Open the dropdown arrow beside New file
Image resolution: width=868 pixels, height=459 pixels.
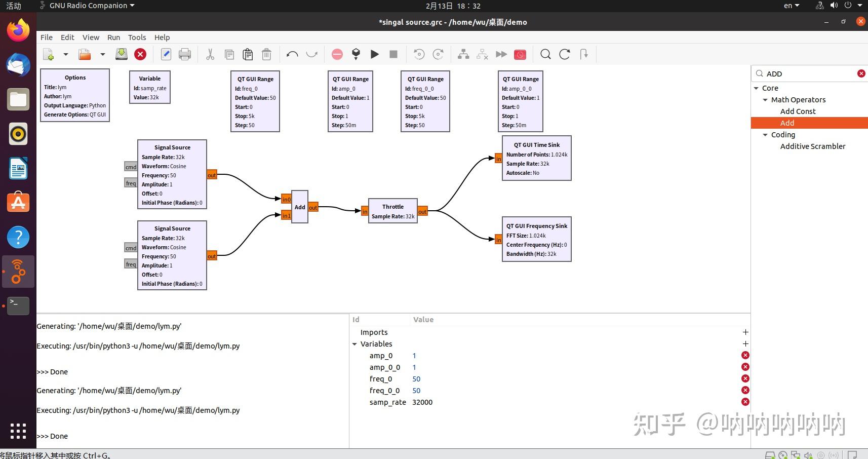66,54
